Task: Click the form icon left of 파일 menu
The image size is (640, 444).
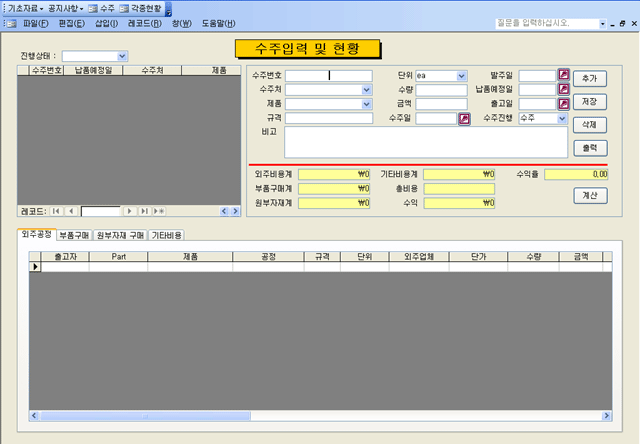Action: pyautogui.click(x=12, y=24)
